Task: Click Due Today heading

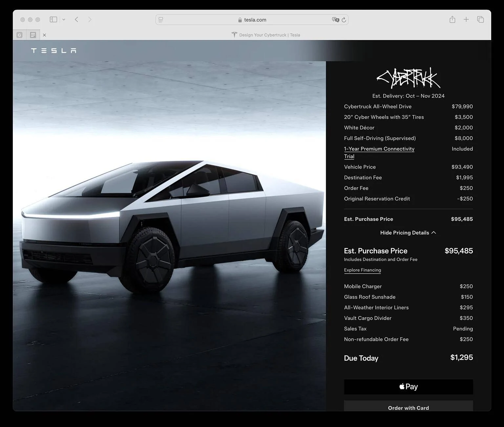Action: click(361, 358)
